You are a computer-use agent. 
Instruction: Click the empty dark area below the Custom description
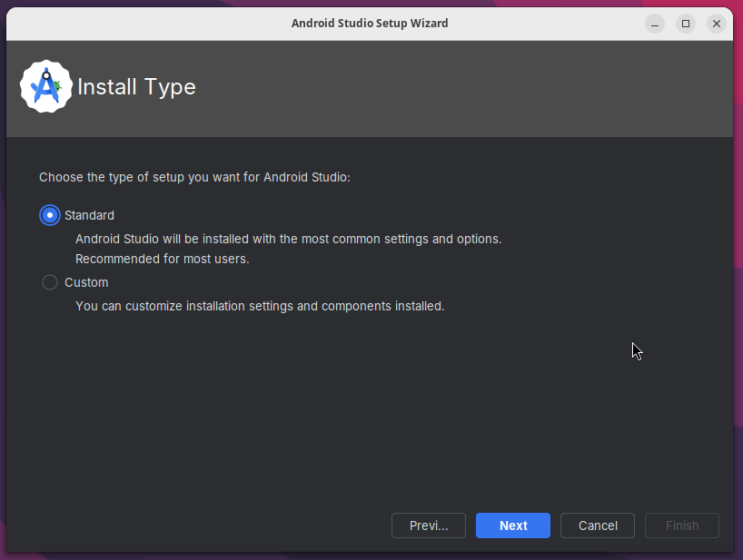pyautogui.click(x=363, y=408)
